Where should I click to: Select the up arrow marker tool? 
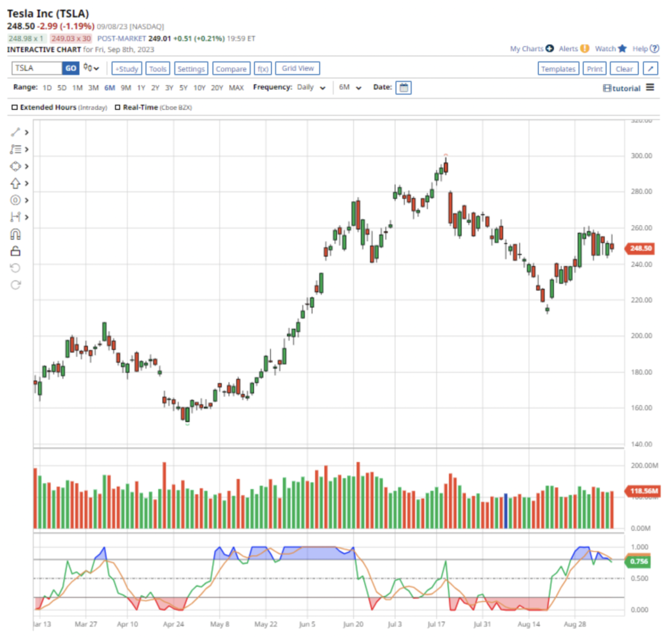click(x=16, y=184)
